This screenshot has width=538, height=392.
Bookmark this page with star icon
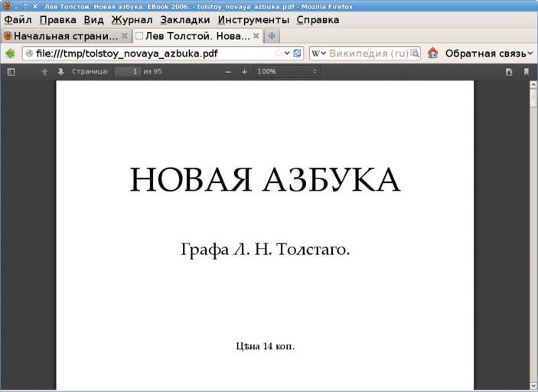(x=279, y=54)
